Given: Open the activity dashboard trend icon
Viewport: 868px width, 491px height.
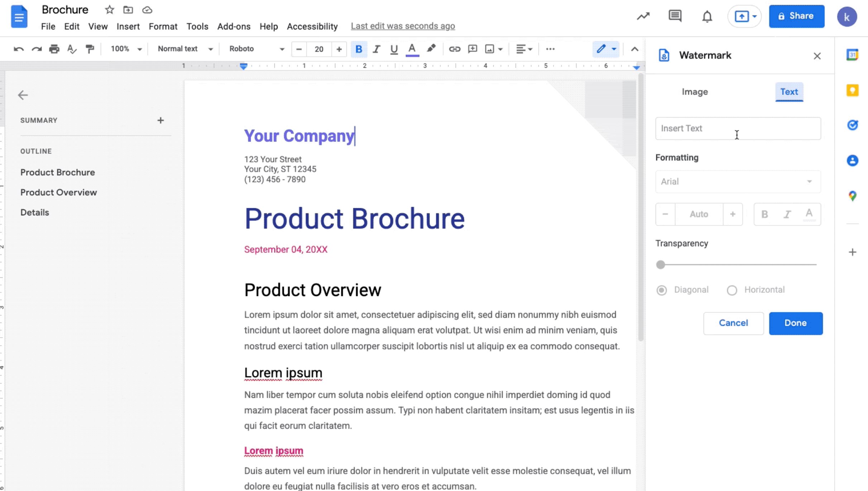Looking at the screenshot, I should [643, 16].
